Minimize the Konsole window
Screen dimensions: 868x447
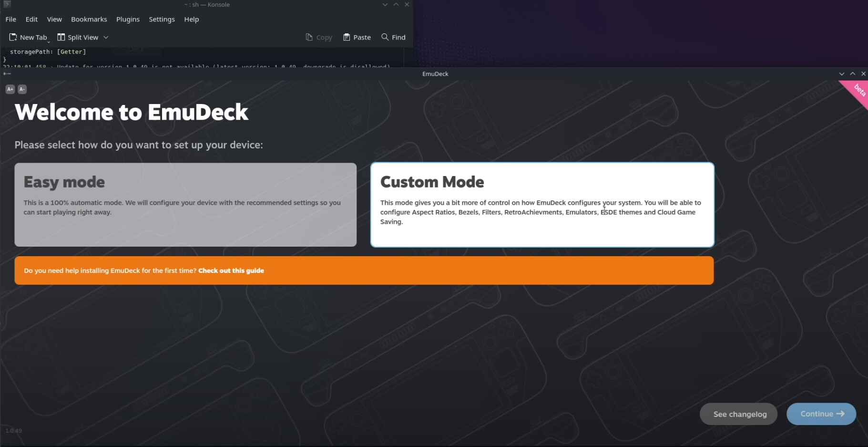point(385,4)
